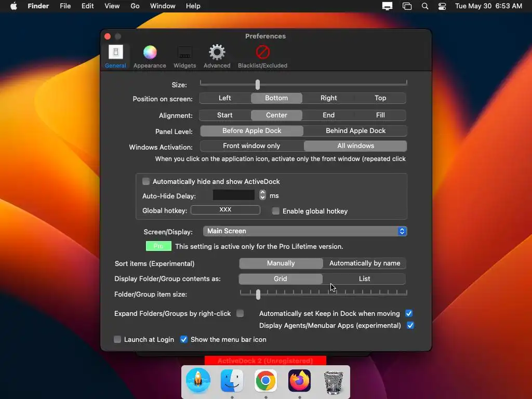Open the Finder app menu
Viewport: 532px width, 399px height.
38,6
